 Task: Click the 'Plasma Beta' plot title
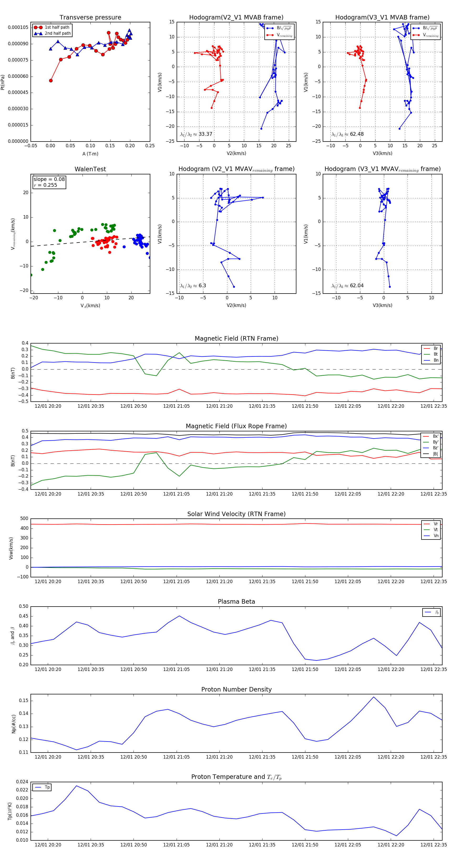tap(236, 602)
